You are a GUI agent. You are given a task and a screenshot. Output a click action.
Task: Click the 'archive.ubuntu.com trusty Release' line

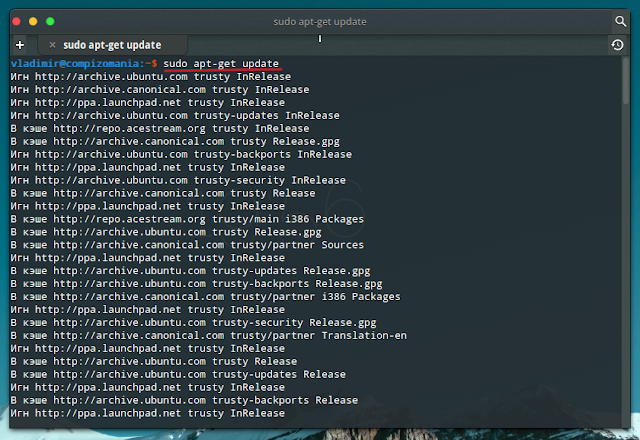coord(154,362)
